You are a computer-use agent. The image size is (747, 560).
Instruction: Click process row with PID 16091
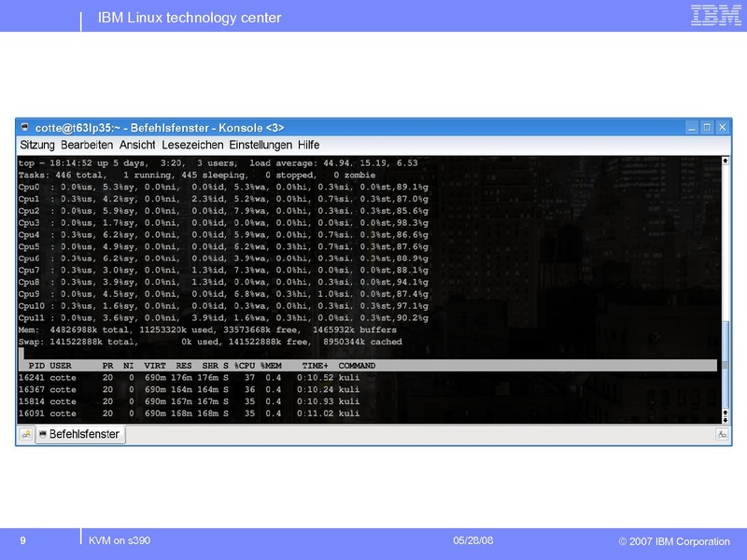click(x=187, y=413)
